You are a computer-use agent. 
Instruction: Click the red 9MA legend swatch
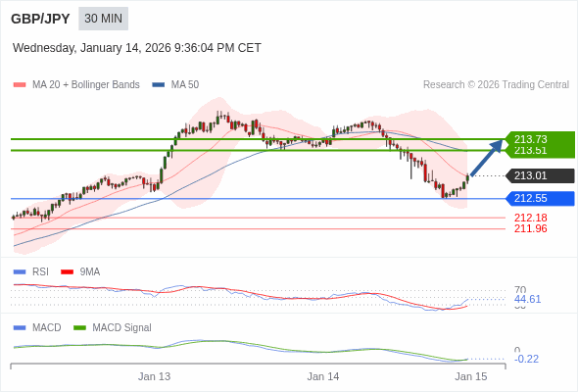[67, 272]
